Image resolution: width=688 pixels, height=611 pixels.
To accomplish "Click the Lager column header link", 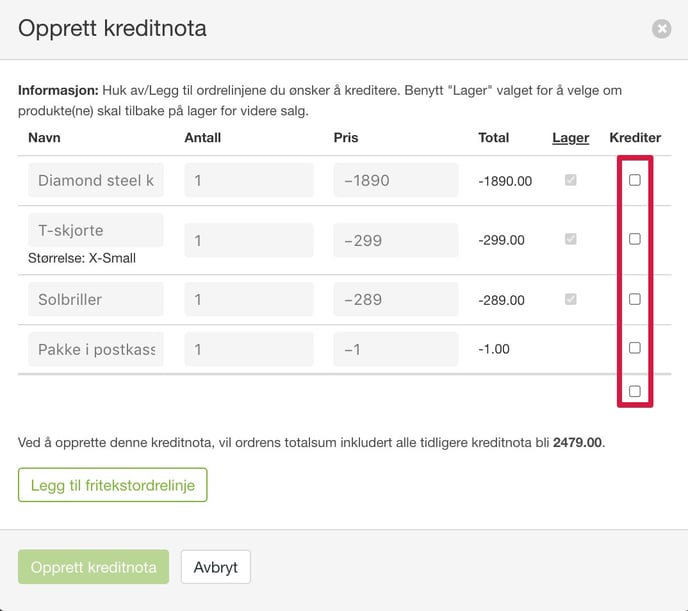I will [570, 138].
